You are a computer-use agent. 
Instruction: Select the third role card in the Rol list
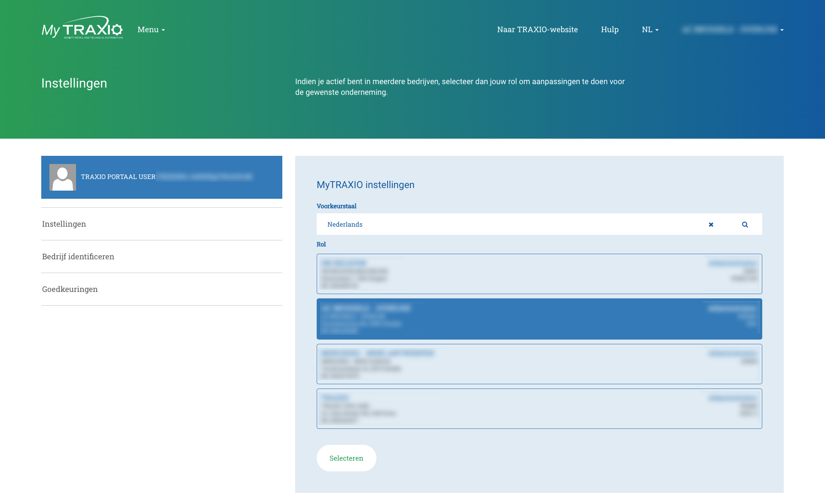tap(539, 364)
